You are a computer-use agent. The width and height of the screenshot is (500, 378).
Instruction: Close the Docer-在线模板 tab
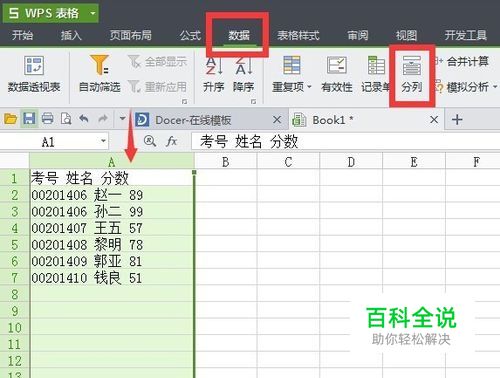(x=277, y=120)
